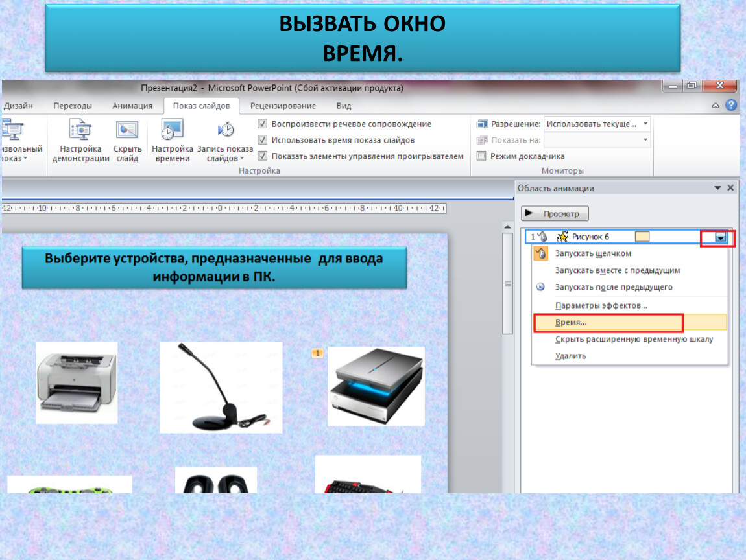Viewport: 746px width, 560px height.
Task: Expand the Рисунок 6 animation dropdown arrow
Action: [x=720, y=237]
